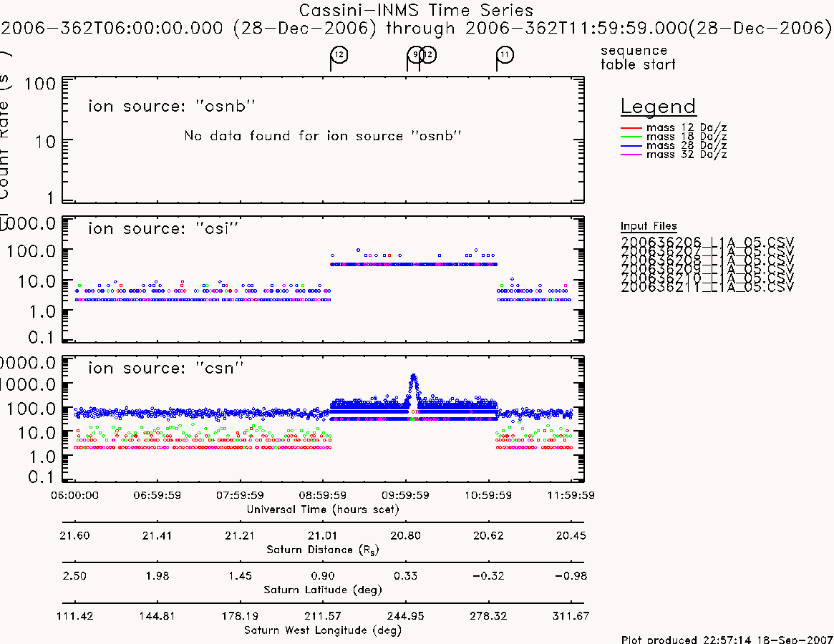Click the Legend heading
Image resolution: width=834 pixels, height=644 pixels.
tap(658, 107)
